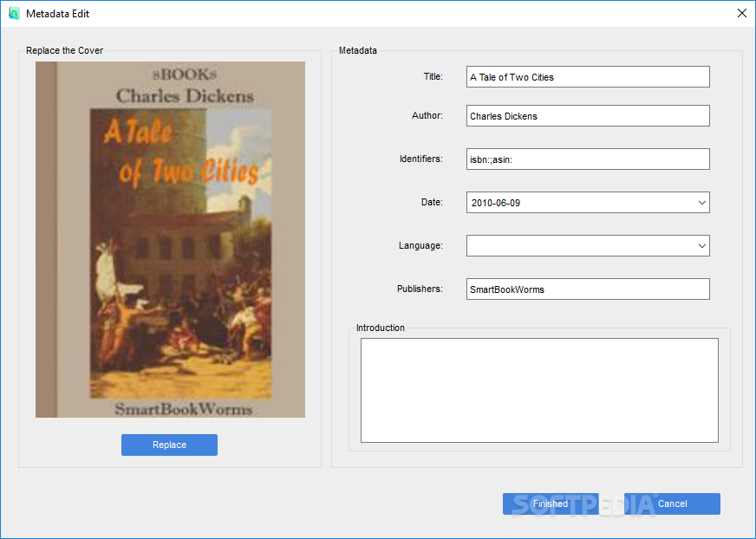The width and height of the screenshot is (756, 539).
Task: Click the 'Language:' label
Action: click(420, 246)
